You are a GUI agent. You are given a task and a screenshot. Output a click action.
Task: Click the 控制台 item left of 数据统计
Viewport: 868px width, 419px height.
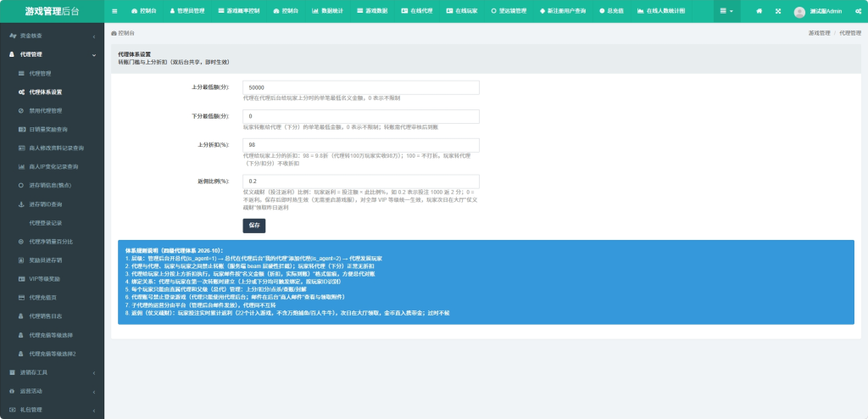(286, 11)
